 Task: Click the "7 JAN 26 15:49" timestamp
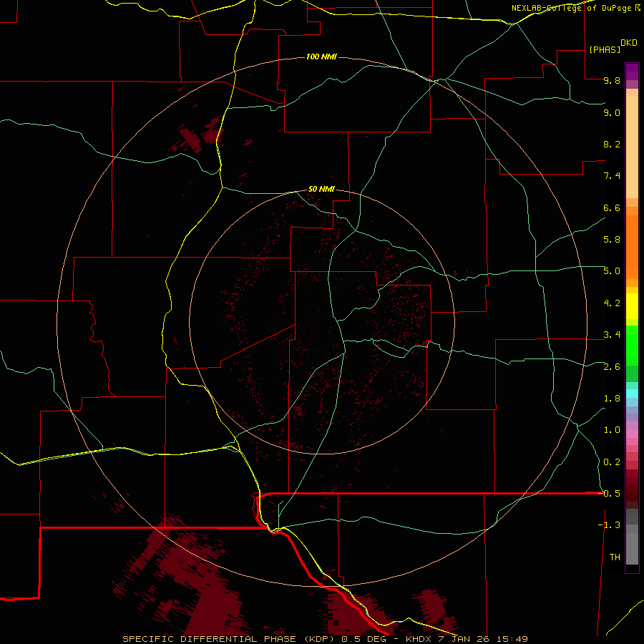(x=482, y=639)
